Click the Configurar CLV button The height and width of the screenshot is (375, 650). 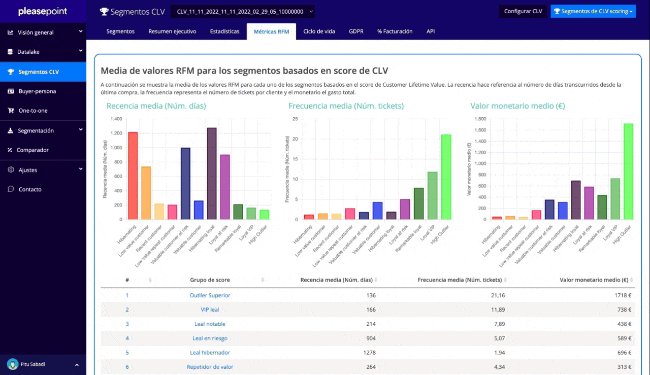523,11
